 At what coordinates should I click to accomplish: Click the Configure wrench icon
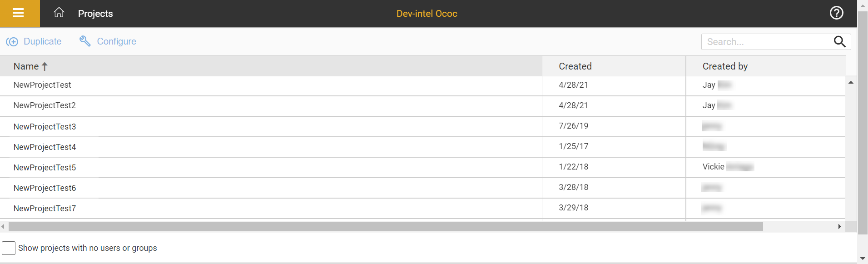pyautogui.click(x=85, y=41)
